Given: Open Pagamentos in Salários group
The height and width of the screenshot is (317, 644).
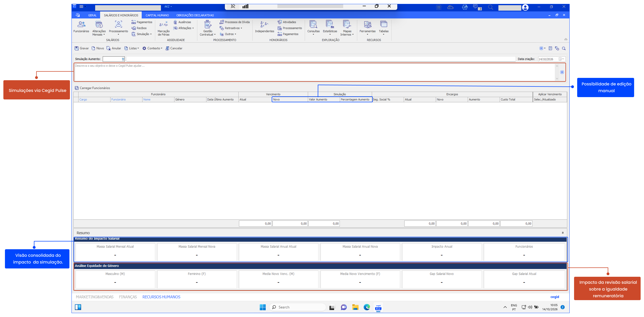Looking at the screenshot, I should pos(142,22).
